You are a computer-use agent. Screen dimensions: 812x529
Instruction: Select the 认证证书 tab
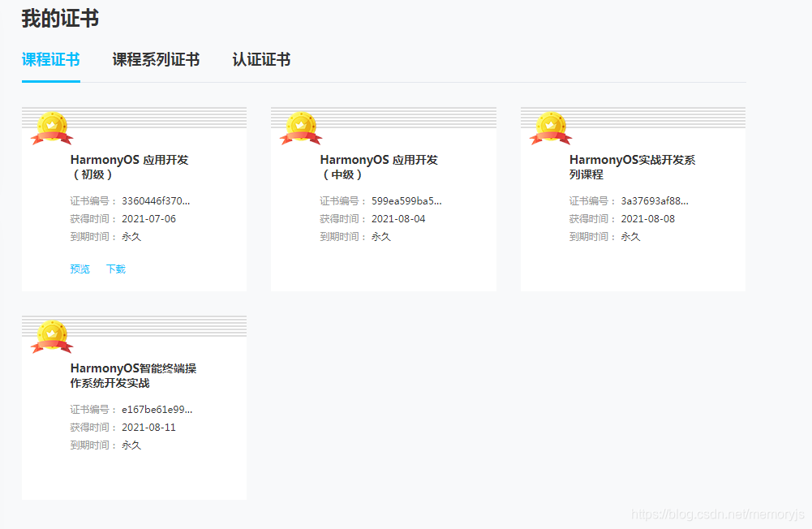tap(261, 59)
